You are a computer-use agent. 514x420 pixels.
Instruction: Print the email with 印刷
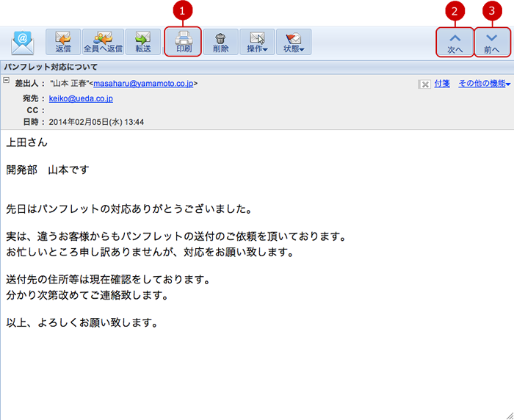(184, 42)
